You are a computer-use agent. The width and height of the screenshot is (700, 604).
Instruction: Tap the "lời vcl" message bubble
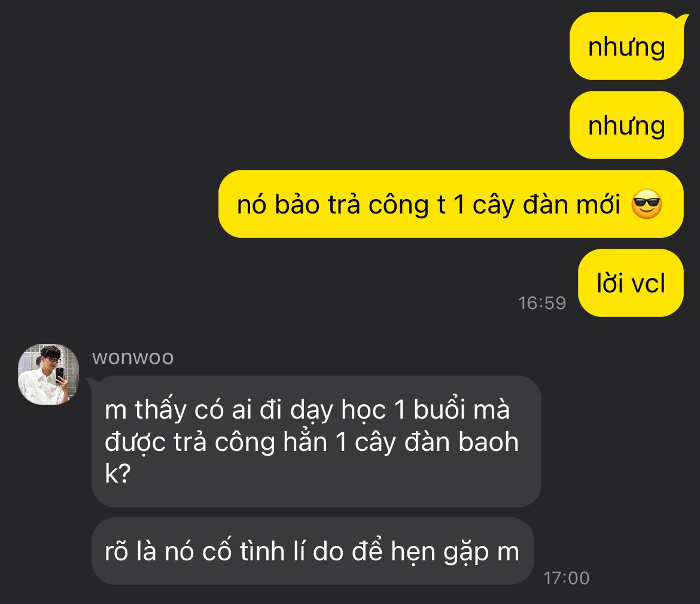(x=631, y=283)
